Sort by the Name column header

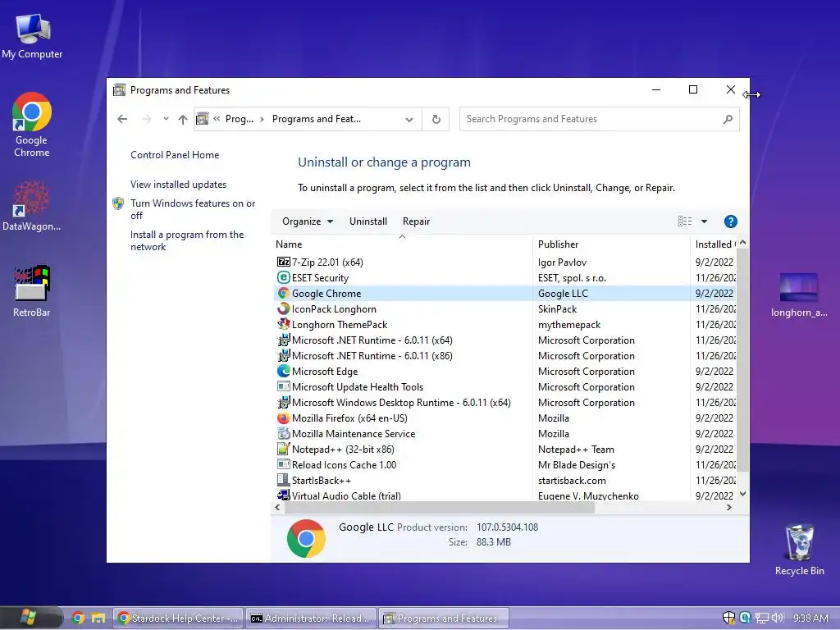(x=402, y=244)
